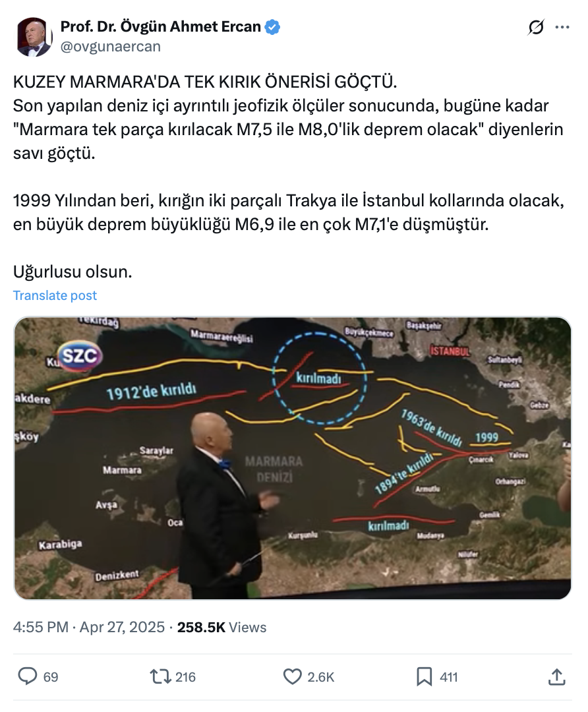This screenshot has width=588, height=712.
Task: Open the 258.5K Views analytics
Action: click(221, 627)
